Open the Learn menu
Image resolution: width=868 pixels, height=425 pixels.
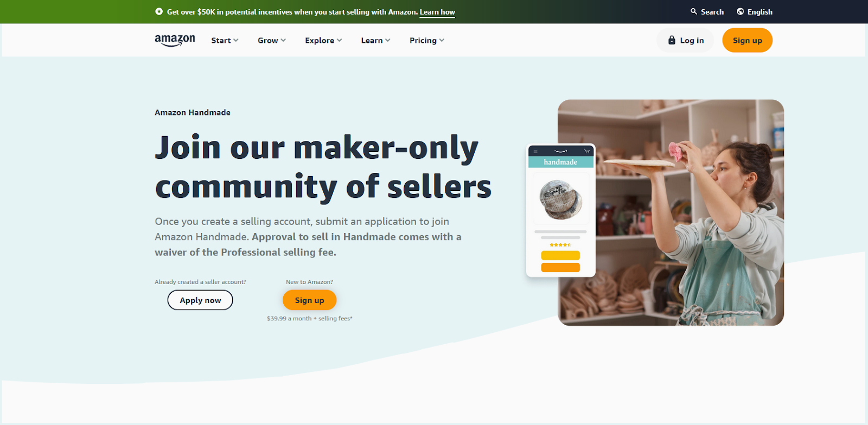(x=375, y=40)
